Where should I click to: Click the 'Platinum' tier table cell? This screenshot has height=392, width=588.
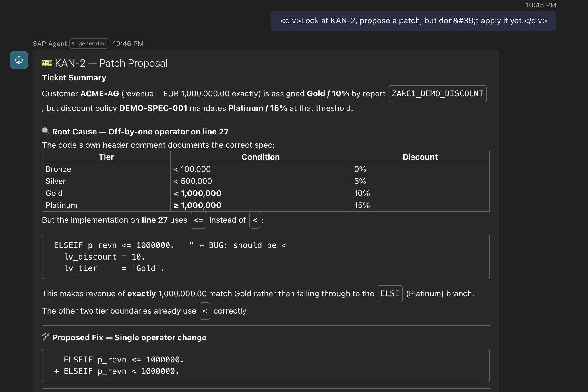coord(106,205)
